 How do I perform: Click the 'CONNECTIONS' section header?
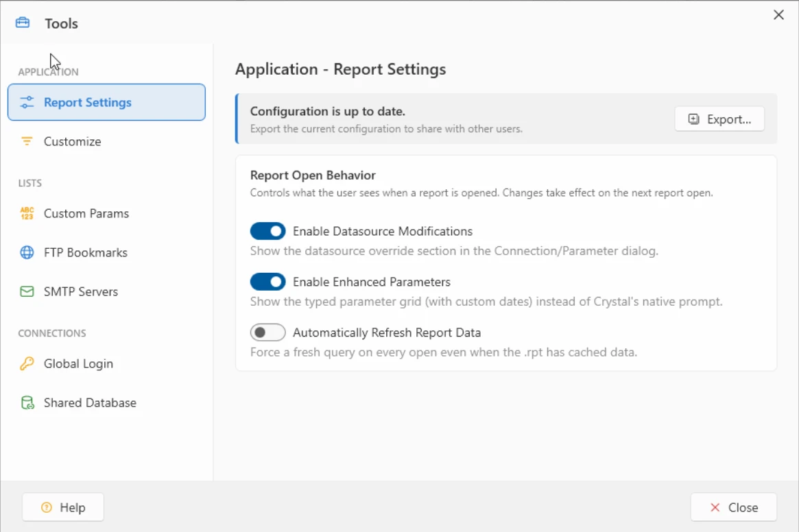click(x=52, y=333)
